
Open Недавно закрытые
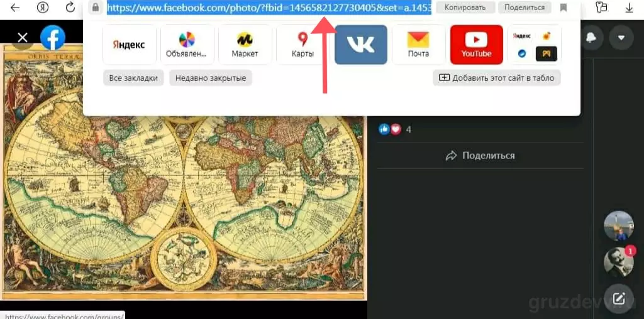point(211,78)
